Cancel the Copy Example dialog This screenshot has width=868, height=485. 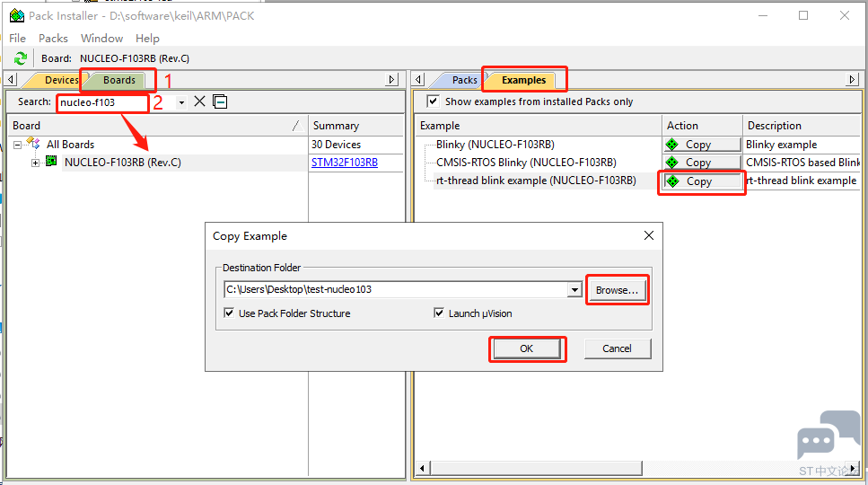[618, 348]
